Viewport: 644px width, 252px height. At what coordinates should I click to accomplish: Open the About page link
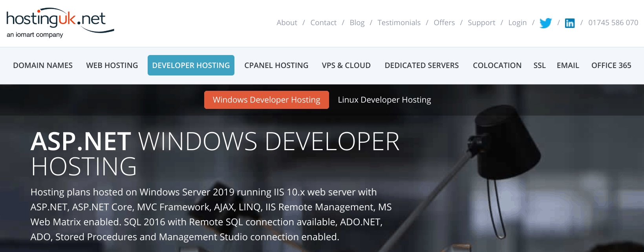287,23
